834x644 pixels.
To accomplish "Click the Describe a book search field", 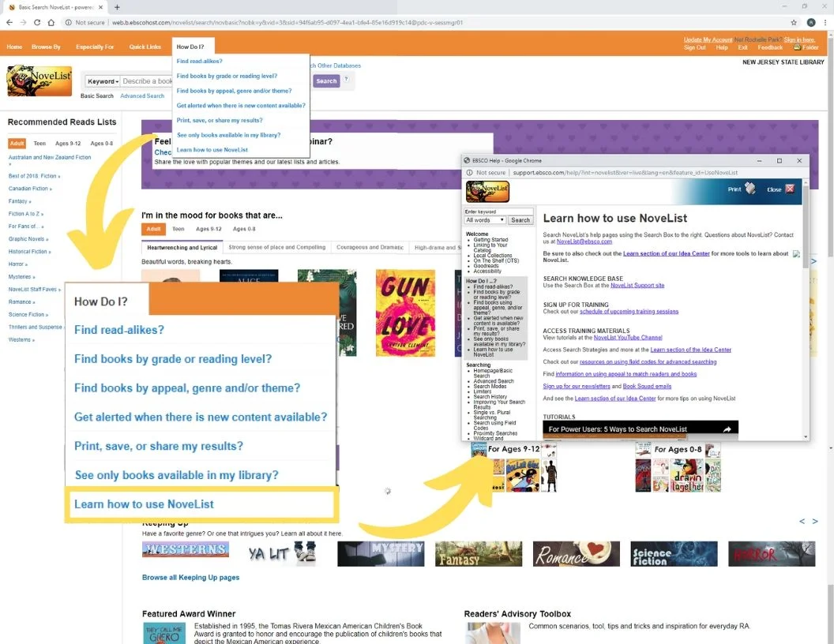I will click(x=146, y=81).
